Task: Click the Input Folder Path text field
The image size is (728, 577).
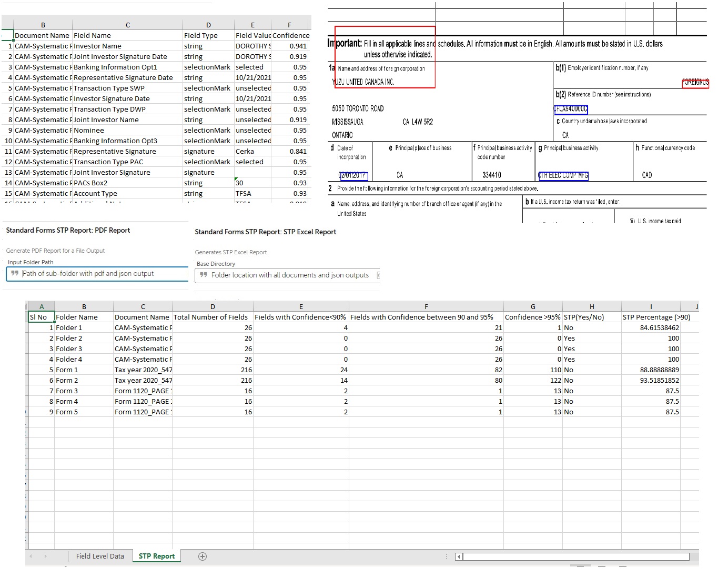Action: point(100,274)
